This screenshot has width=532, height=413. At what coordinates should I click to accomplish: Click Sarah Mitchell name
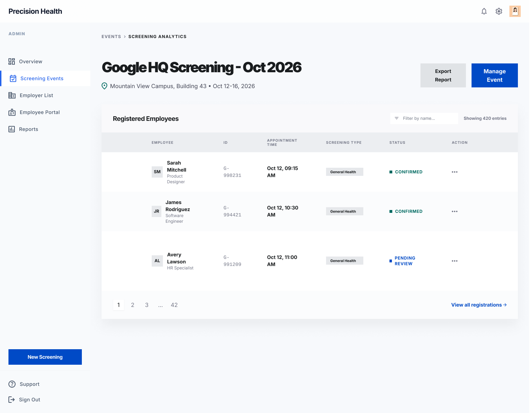point(176,166)
